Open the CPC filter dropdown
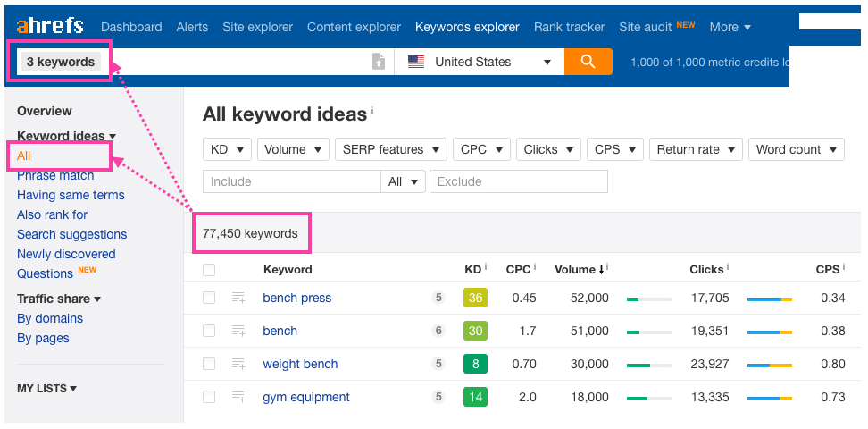This screenshot has height=429, width=868. click(481, 149)
